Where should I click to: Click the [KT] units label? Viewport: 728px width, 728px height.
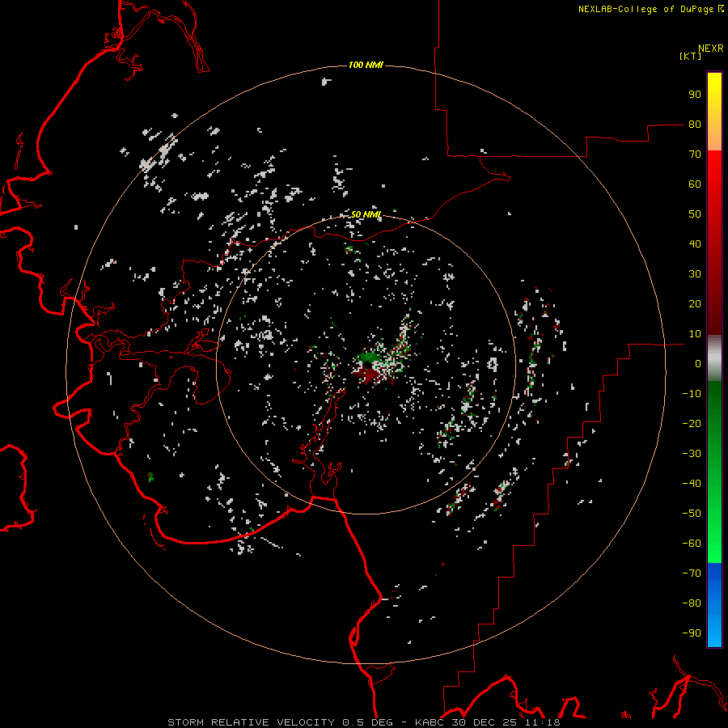pos(690,56)
